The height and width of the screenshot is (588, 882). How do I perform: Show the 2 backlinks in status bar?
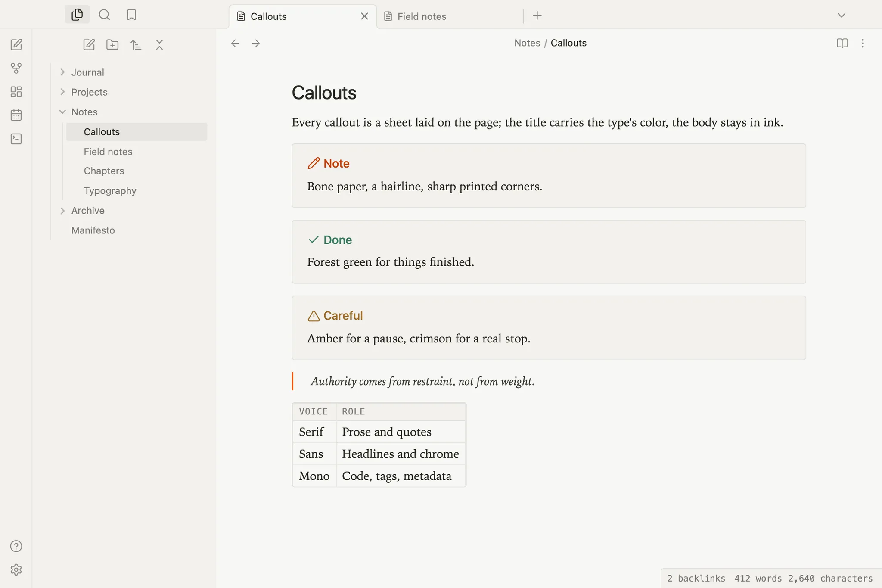coord(696,578)
